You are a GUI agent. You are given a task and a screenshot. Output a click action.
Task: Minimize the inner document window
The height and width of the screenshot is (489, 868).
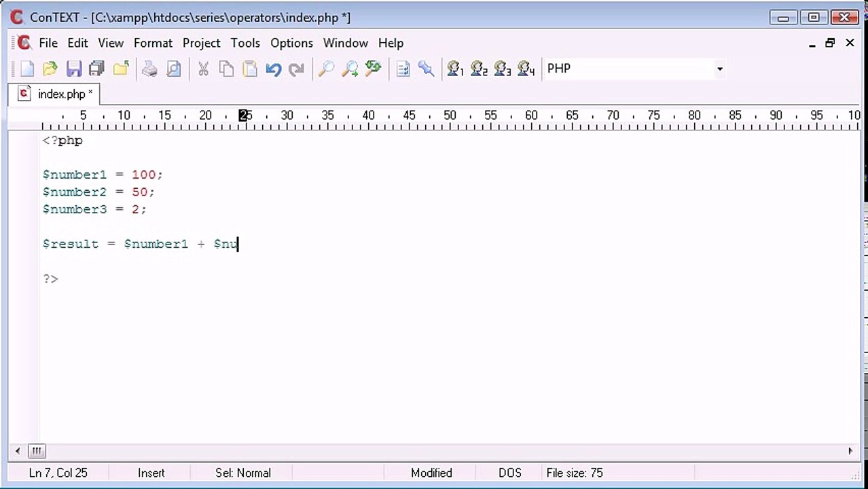[x=812, y=43]
